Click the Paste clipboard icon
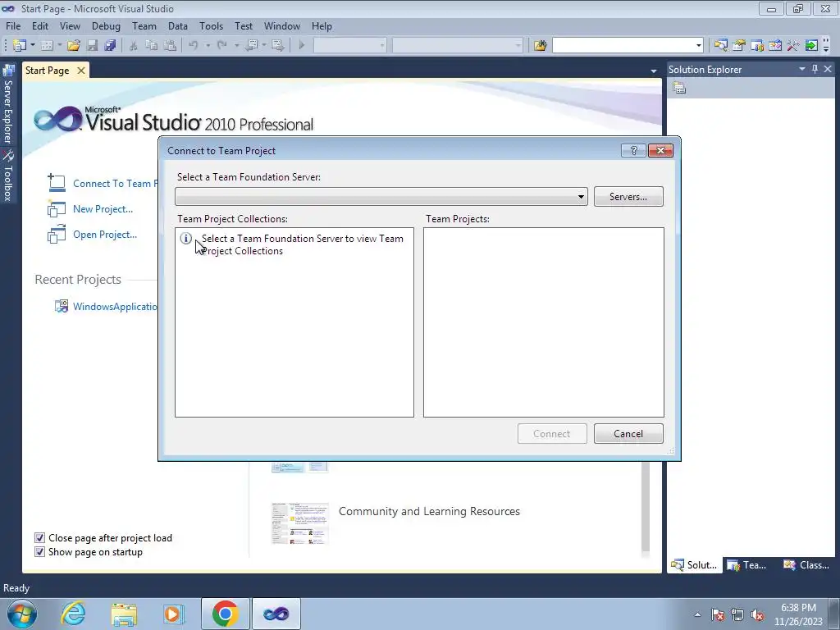This screenshot has width=840, height=630. click(170, 46)
